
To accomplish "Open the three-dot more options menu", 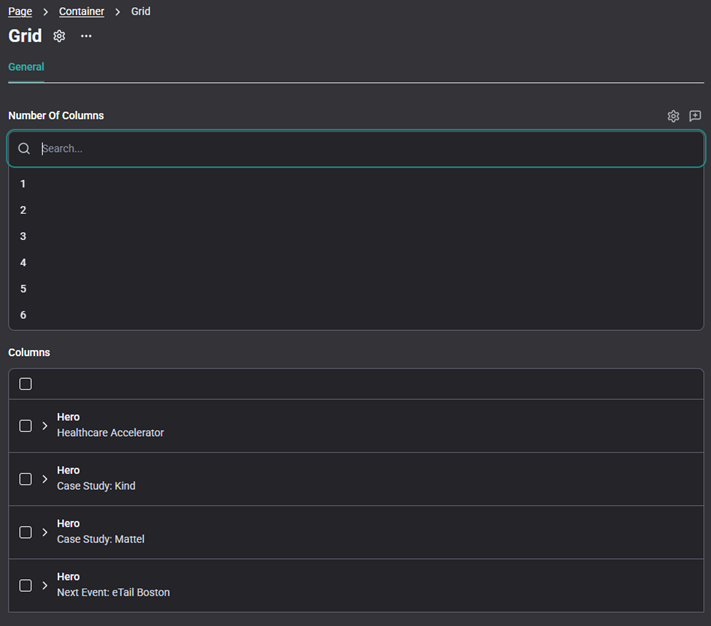I will [x=86, y=36].
